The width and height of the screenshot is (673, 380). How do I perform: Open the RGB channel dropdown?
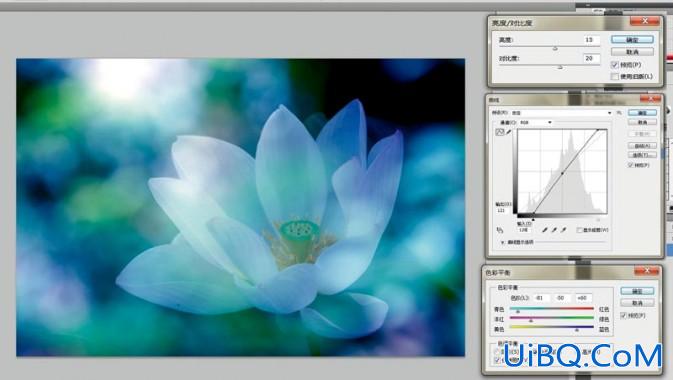pyautogui.click(x=536, y=123)
